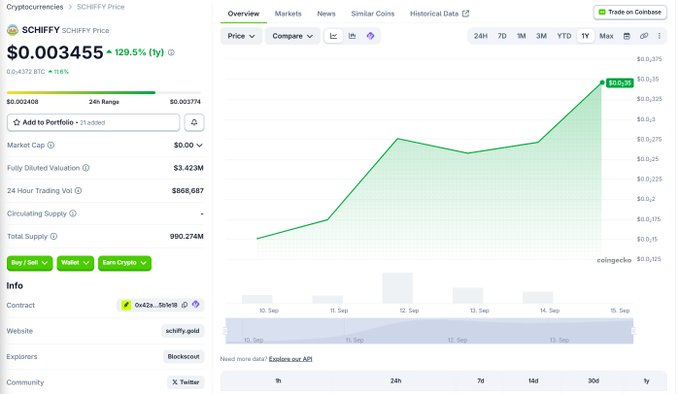Open the schiffy.gold website link
The image size is (679, 394).
click(x=182, y=331)
